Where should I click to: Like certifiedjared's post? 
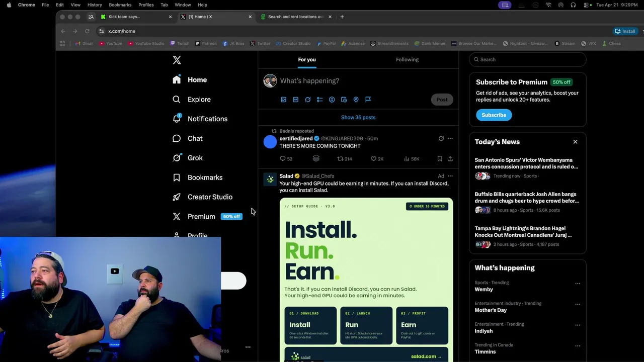(377, 159)
